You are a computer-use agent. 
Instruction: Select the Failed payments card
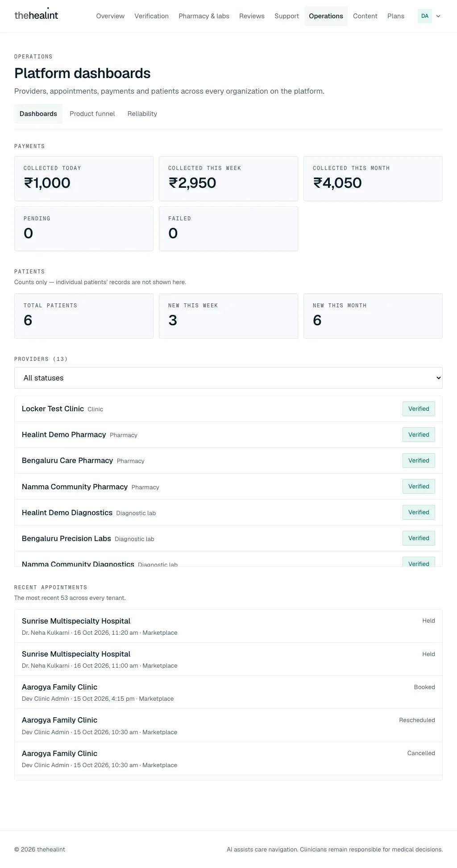pos(228,229)
